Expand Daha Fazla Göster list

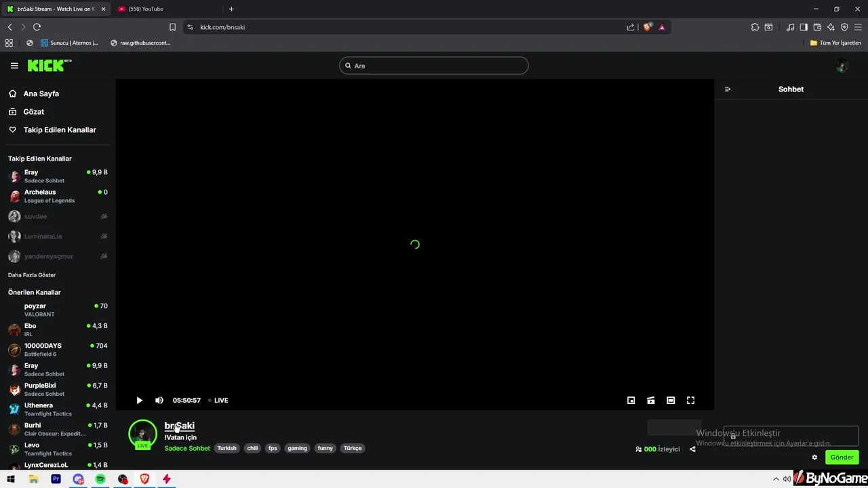click(32, 275)
